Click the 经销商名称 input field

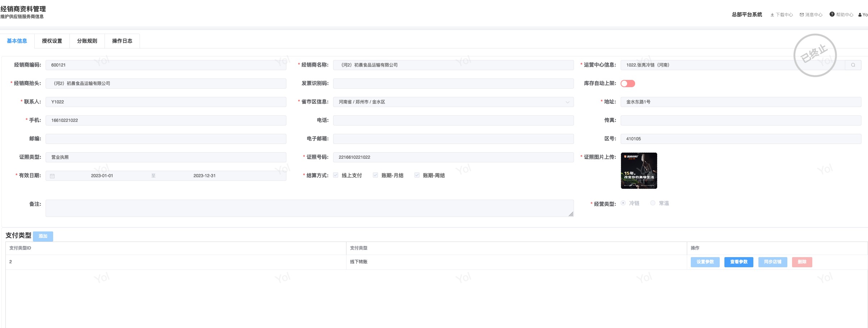click(x=453, y=65)
